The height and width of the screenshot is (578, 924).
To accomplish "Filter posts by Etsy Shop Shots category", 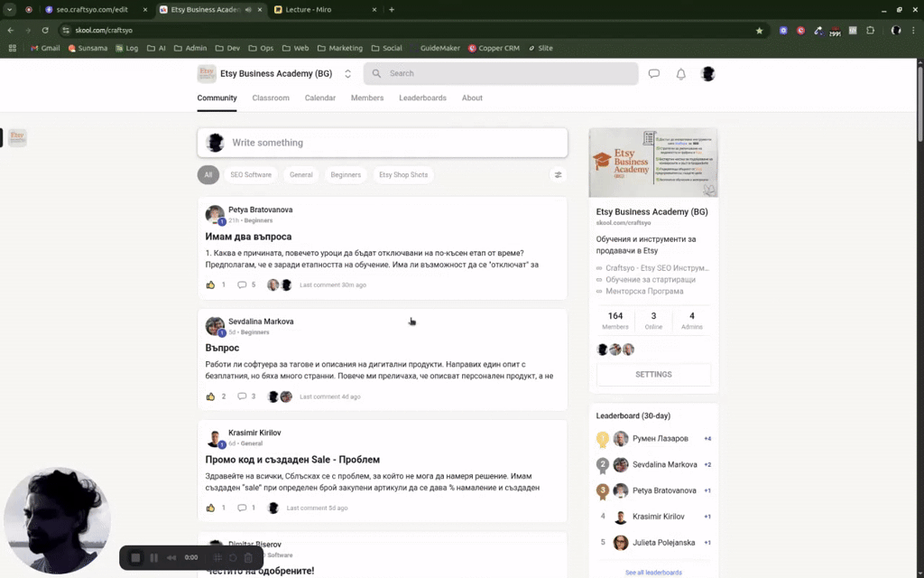I will coord(403,174).
